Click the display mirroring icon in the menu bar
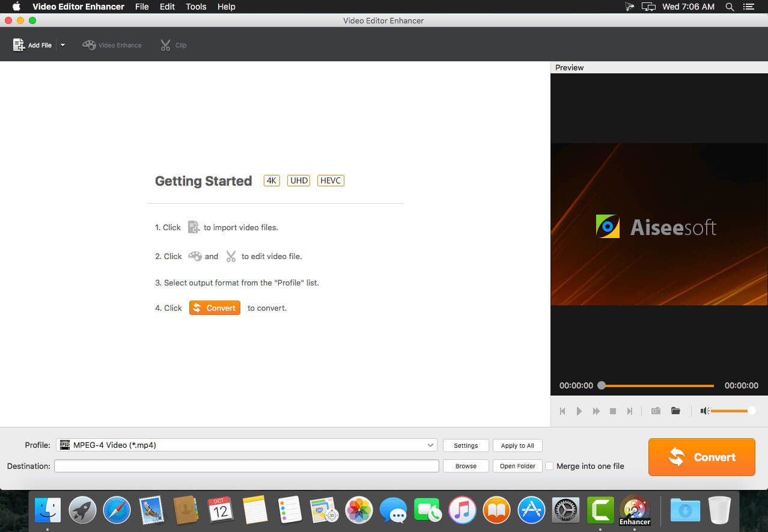 [648, 7]
